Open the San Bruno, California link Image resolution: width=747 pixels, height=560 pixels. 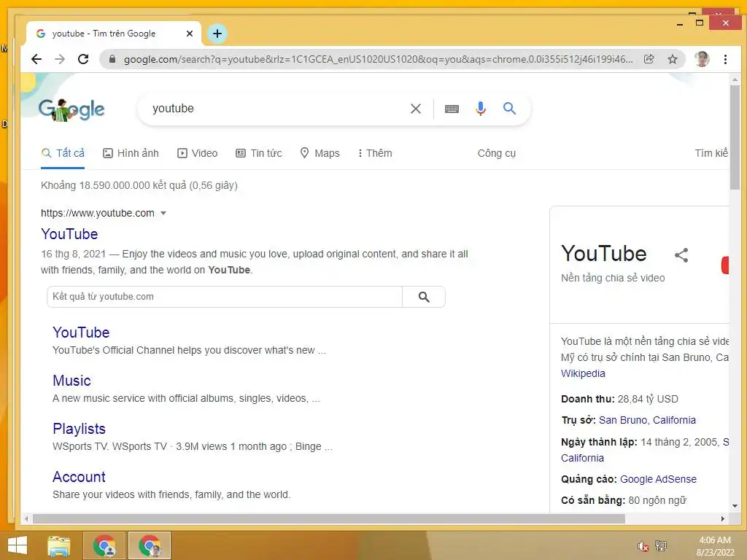647,420
